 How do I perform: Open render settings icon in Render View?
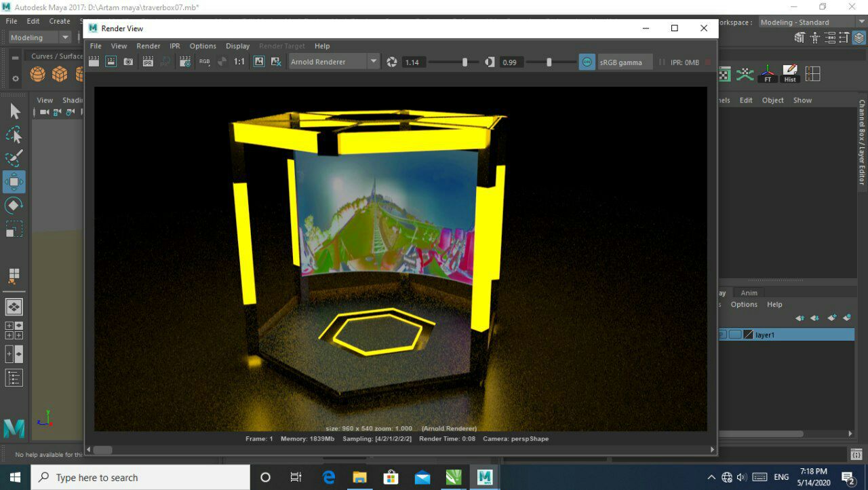184,62
